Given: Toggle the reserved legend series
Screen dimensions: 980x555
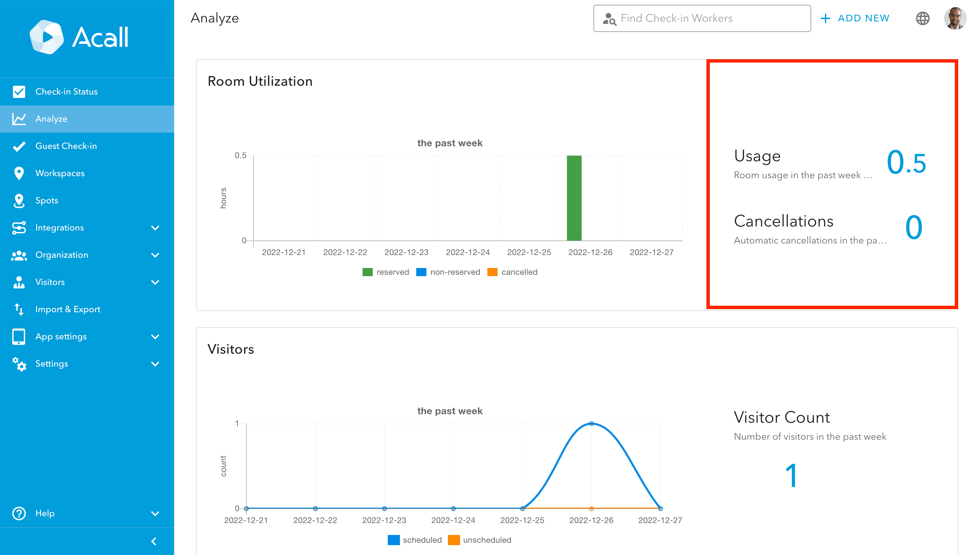Looking at the screenshot, I should point(385,272).
